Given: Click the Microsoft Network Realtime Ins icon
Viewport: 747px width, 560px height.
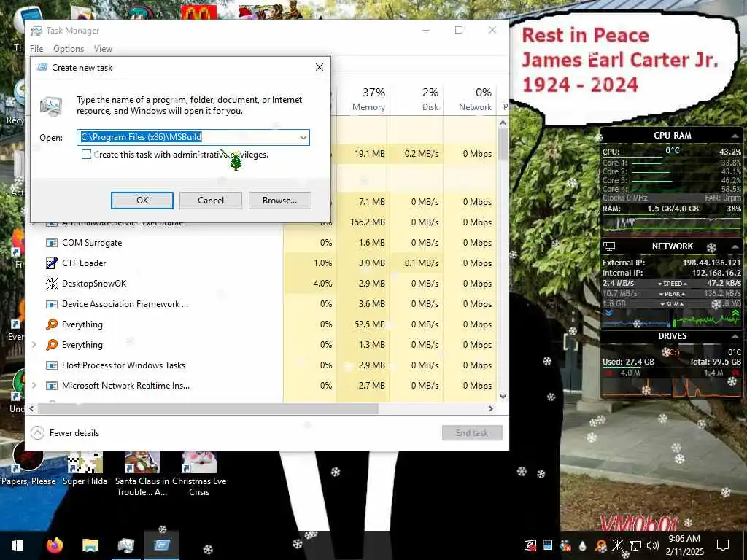Looking at the screenshot, I should click(52, 386).
